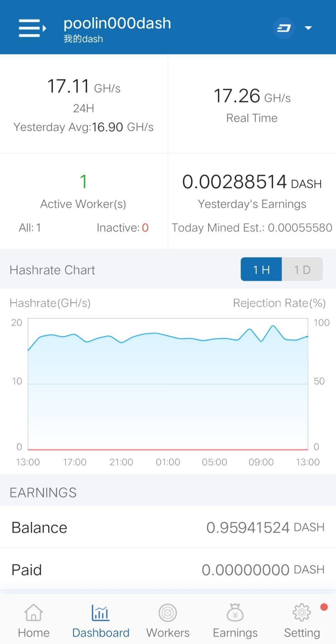336x644 pixels.
Task: Tap the Home house icon
Action: [33, 612]
